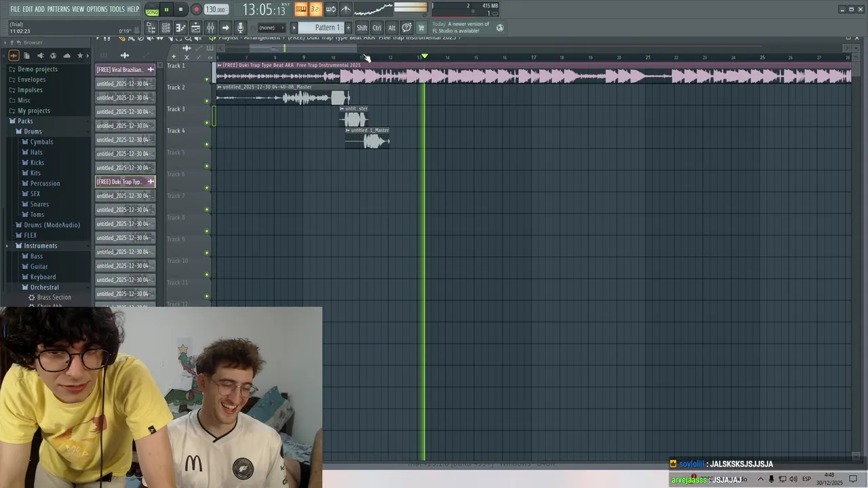Collapse the Drums folder in Packs
The height and width of the screenshot is (488, 868).
point(33,131)
